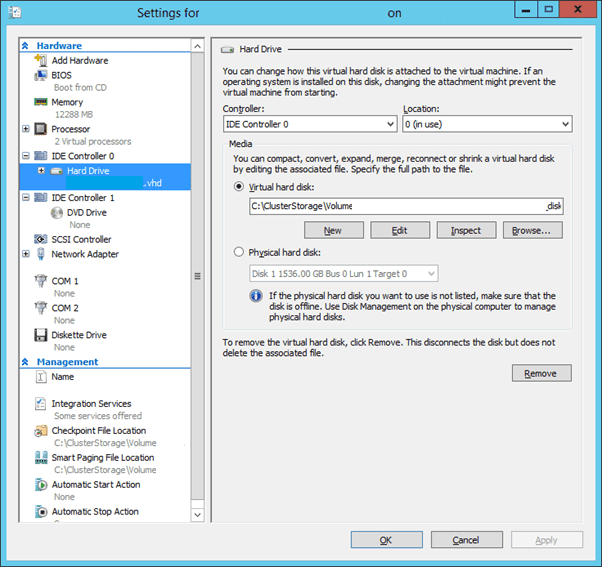The image size is (602, 567).
Task: Click the COM 2 port icon
Action: click(40, 307)
